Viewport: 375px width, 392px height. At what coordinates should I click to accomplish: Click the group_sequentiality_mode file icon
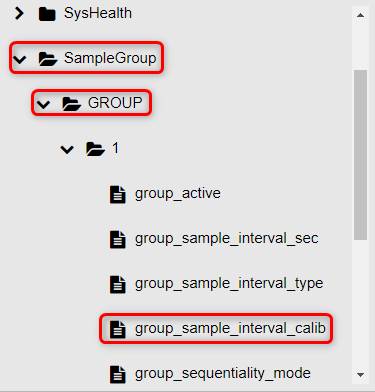tap(118, 374)
